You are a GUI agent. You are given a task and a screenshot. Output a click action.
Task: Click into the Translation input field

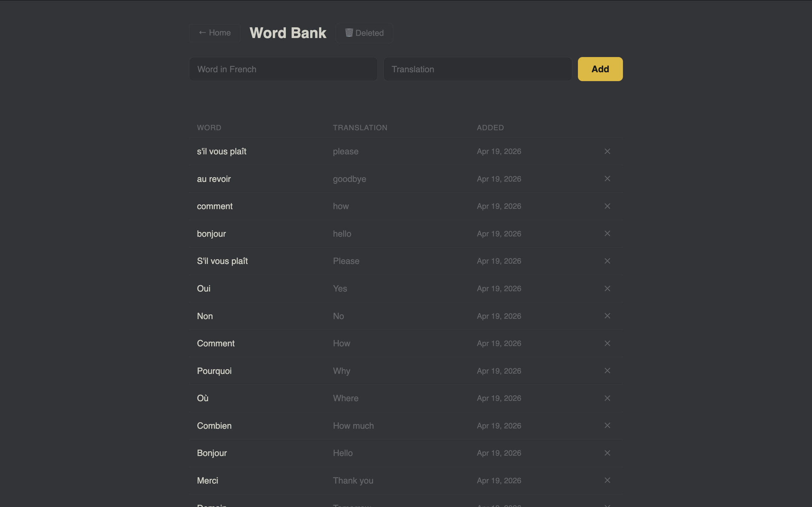[477, 69]
